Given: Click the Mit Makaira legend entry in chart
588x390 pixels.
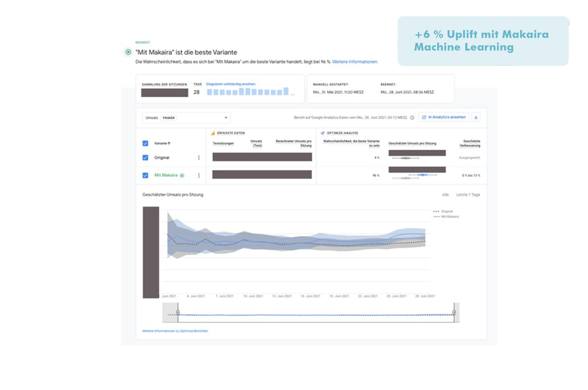Looking at the screenshot, I should [446, 217].
